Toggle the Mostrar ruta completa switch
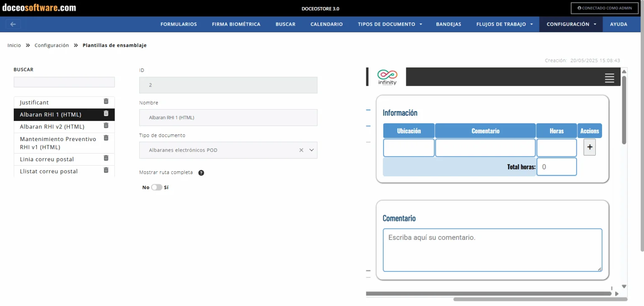Screen dimensions: 644x306 coord(156,188)
